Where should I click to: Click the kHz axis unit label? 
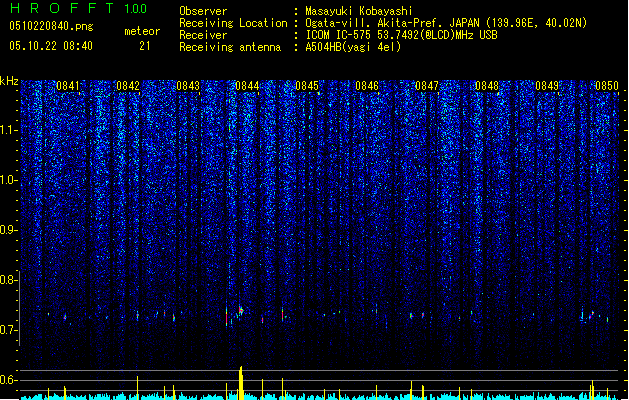9,81
